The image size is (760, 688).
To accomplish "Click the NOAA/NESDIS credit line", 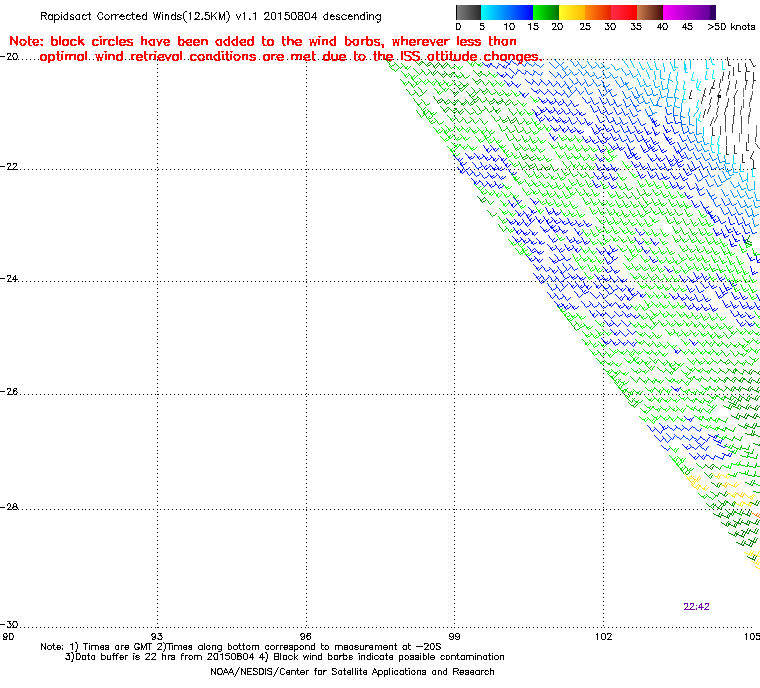I will point(352,672).
